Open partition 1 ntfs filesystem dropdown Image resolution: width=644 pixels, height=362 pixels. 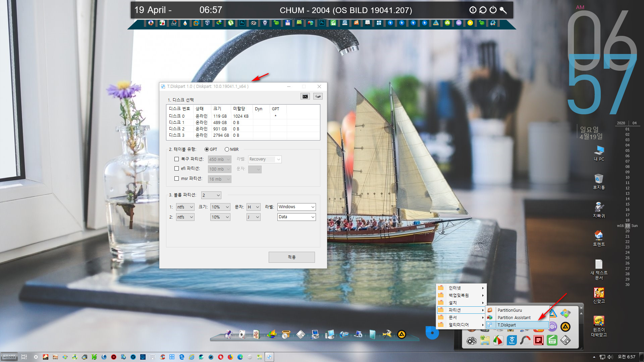tap(185, 207)
